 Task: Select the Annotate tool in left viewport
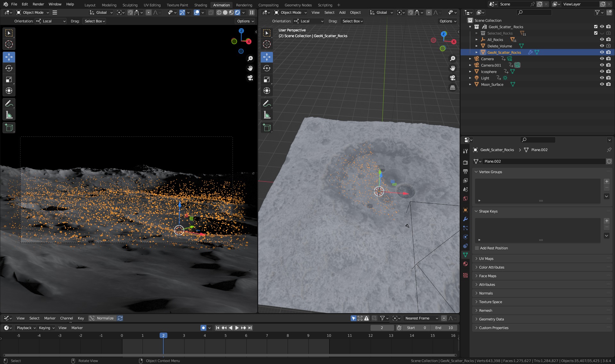(x=9, y=103)
